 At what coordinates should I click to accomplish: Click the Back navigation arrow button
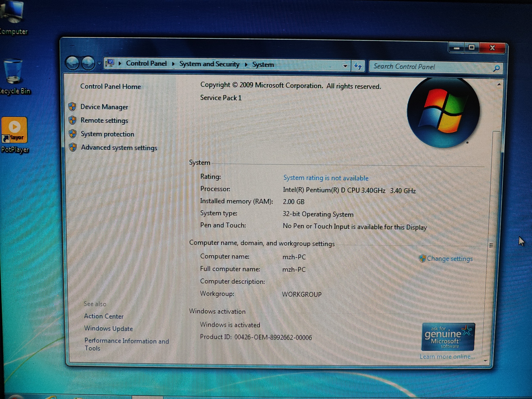pyautogui.click(x=72, y=63)
